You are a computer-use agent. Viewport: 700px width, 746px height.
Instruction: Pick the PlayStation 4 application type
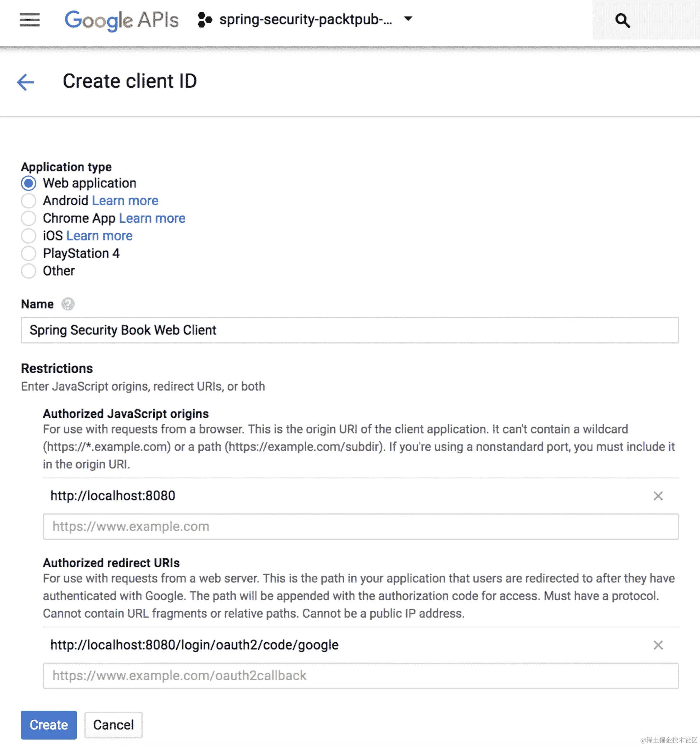pyautogui.click(x=28, y=253)
